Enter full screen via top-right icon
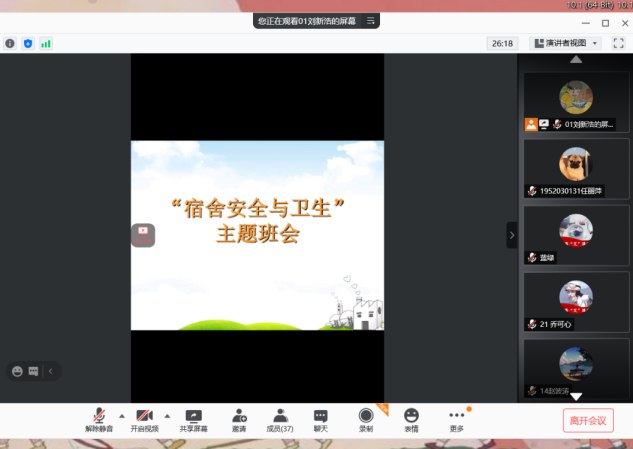Screen dimensions: 633x449 click(618, 43)
